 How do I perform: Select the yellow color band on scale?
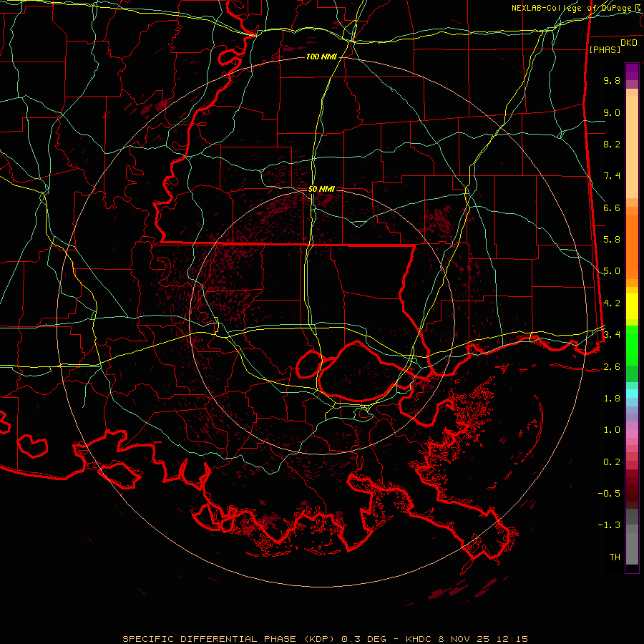click(x=632, y=306)
